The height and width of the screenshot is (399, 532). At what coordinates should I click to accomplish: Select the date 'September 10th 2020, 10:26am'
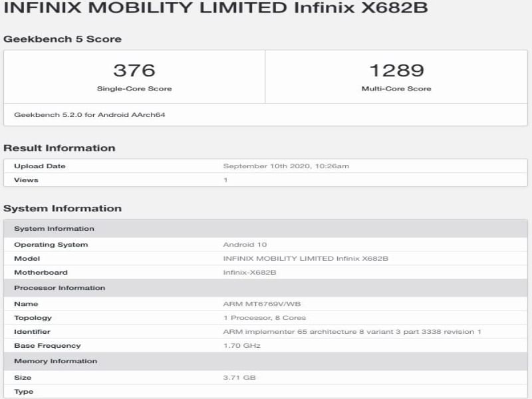286,166
